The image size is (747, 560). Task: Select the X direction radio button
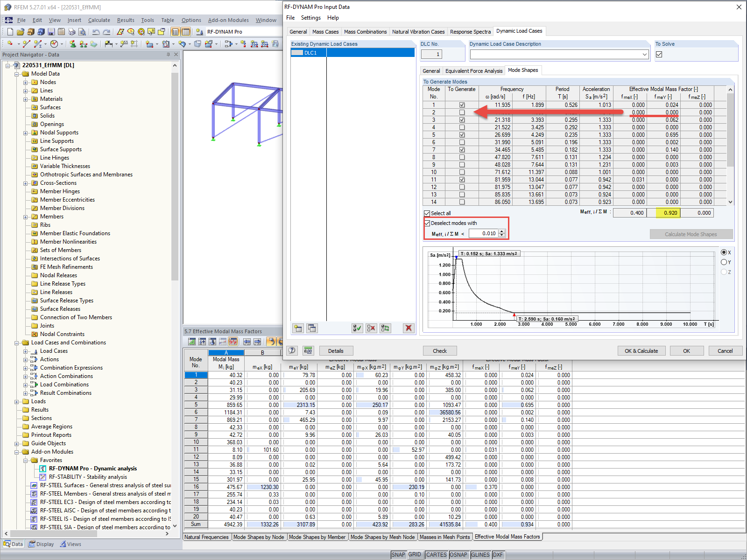pos(724,252)
